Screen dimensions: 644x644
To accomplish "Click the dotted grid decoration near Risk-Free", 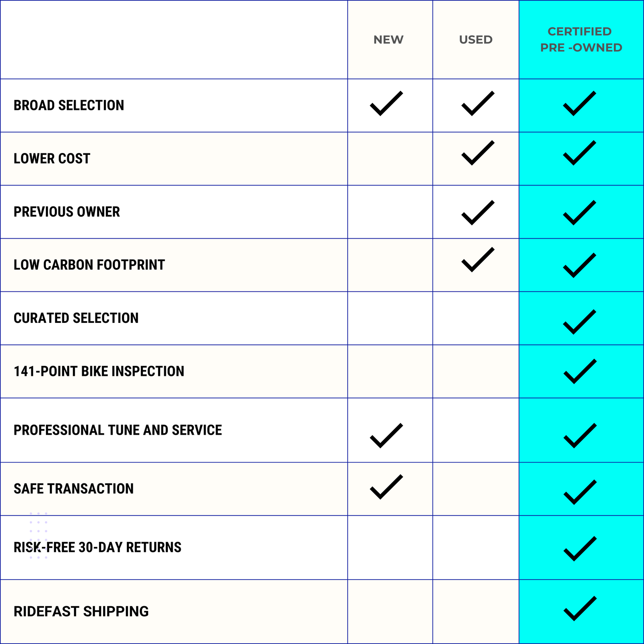I will coord(39,522).
